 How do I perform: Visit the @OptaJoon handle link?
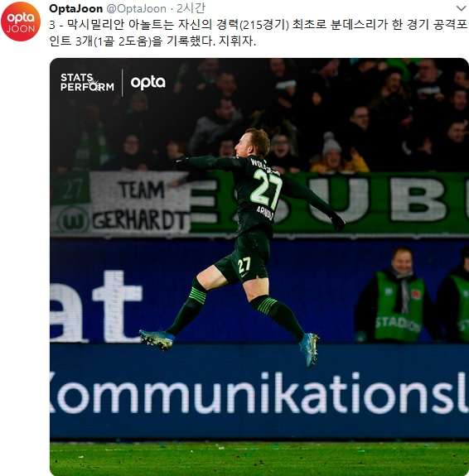136,8
